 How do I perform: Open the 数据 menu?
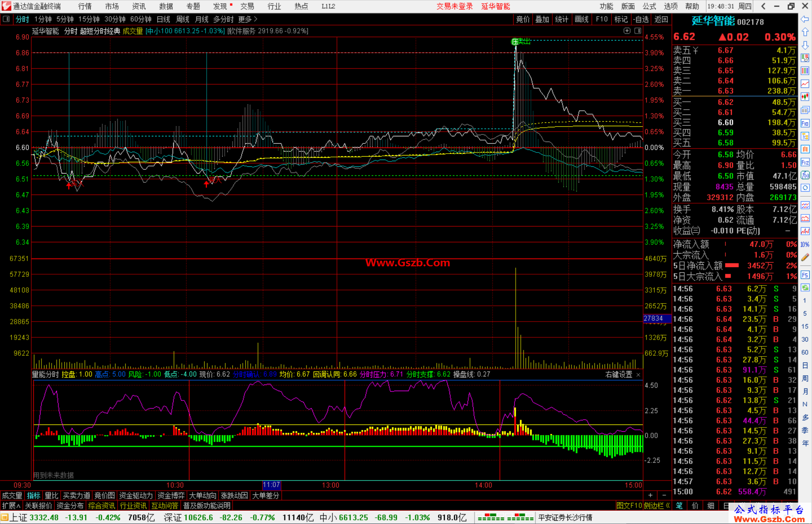click(166, 6)
